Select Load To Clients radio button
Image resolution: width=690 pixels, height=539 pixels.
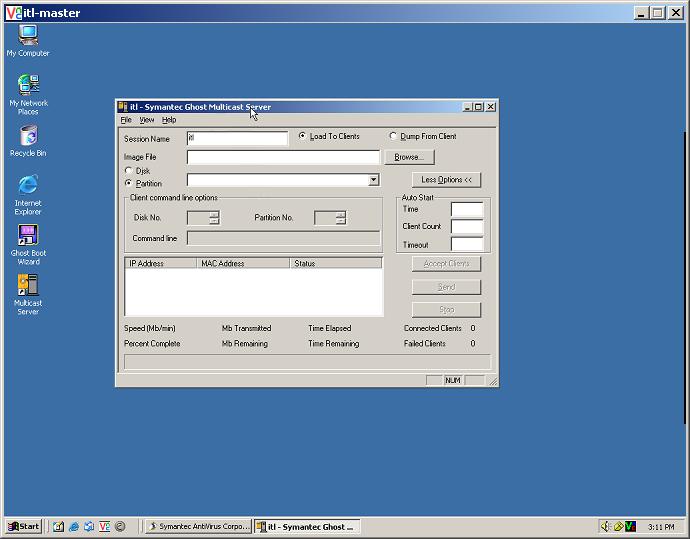[x=302, y=136]
